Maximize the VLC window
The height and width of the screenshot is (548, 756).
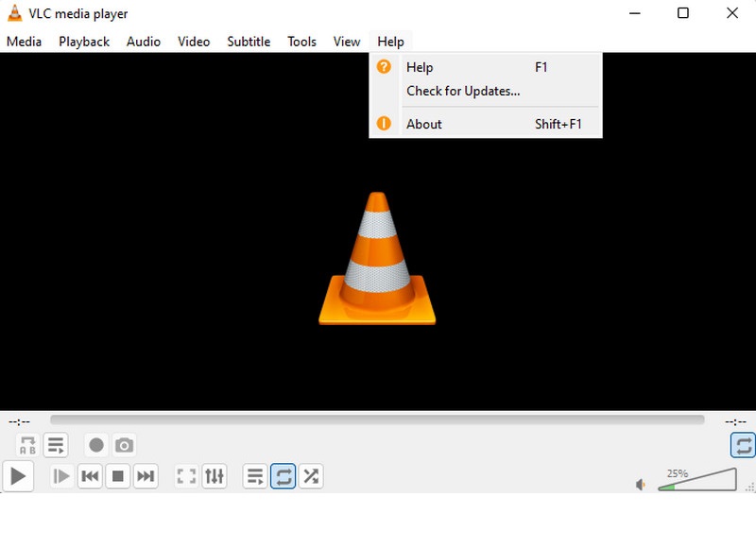tap(683, 13)
